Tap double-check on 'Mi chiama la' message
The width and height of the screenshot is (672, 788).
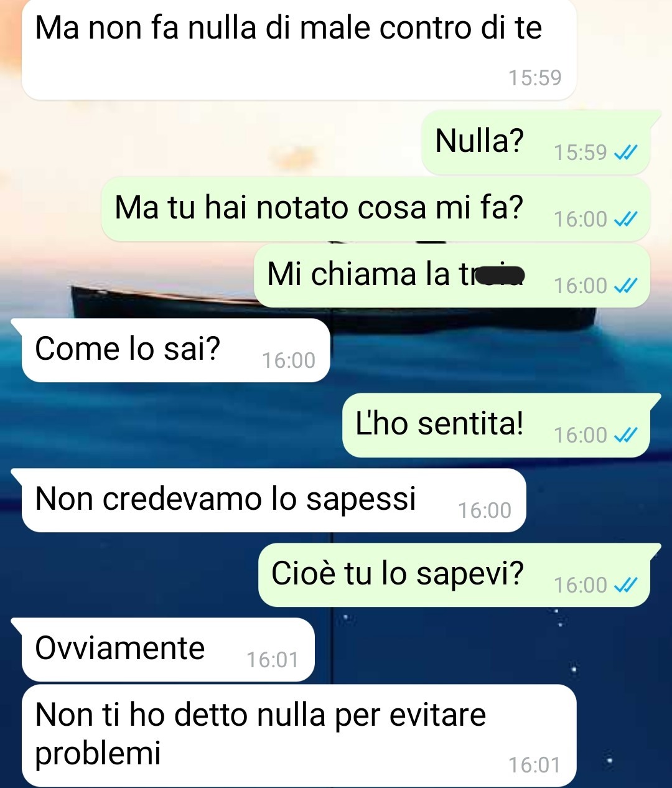pos(626,286)
